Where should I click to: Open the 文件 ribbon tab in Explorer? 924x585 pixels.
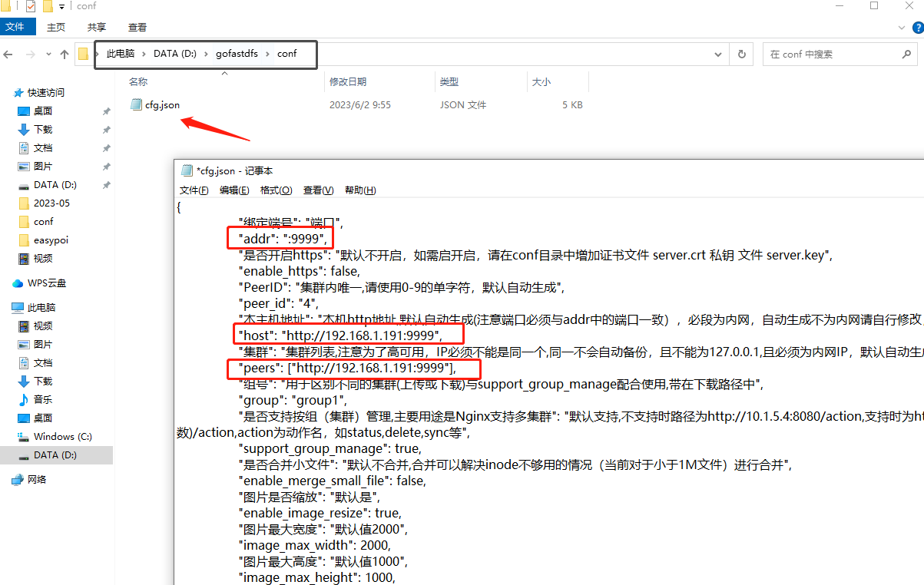coord(15,27)
